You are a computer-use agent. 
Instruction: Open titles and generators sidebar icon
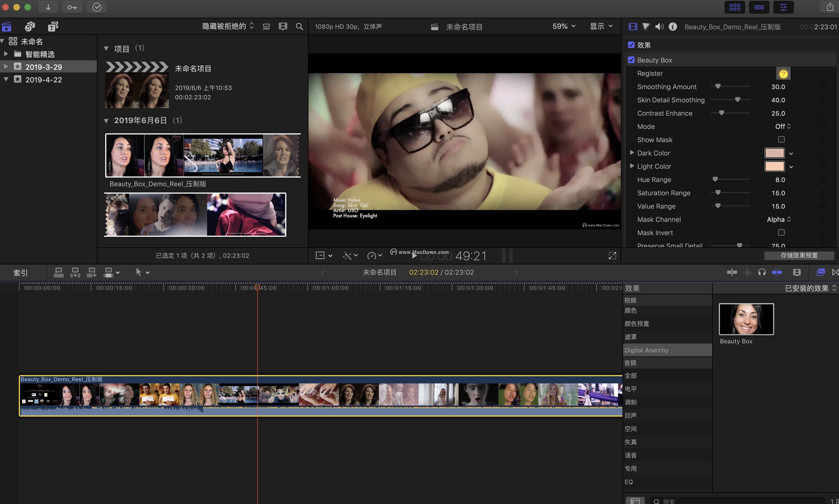click(53, 27)
